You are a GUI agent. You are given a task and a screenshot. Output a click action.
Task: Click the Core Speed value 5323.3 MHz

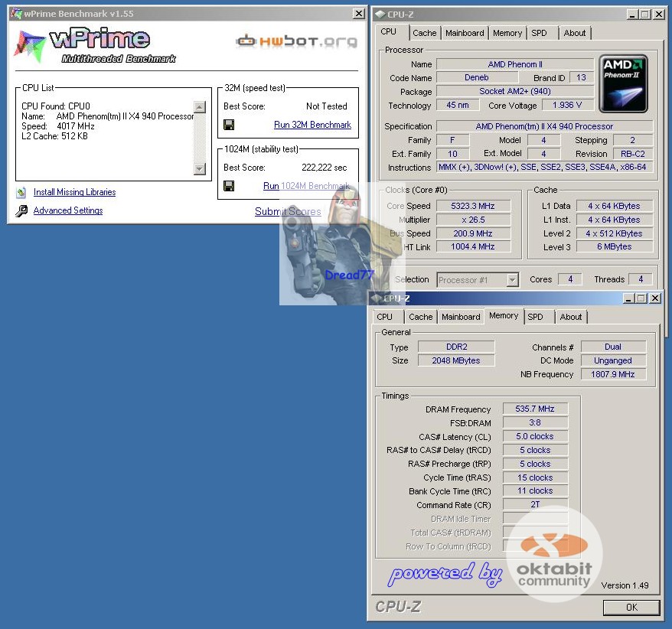pyautogui.click(x=473, y=206)
